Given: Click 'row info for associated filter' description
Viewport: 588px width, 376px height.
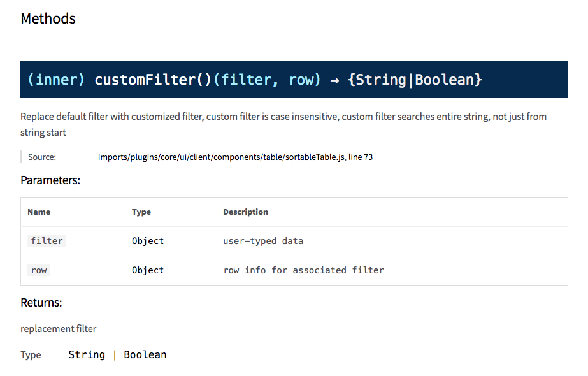Looking at the screenshot, I should 304,270.
